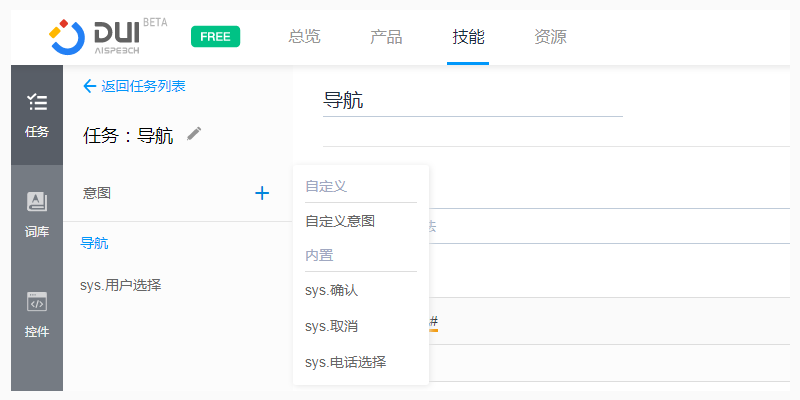Click the 任务：导航 title text
Screen dimensions: 800x400
tap(128, 136)
